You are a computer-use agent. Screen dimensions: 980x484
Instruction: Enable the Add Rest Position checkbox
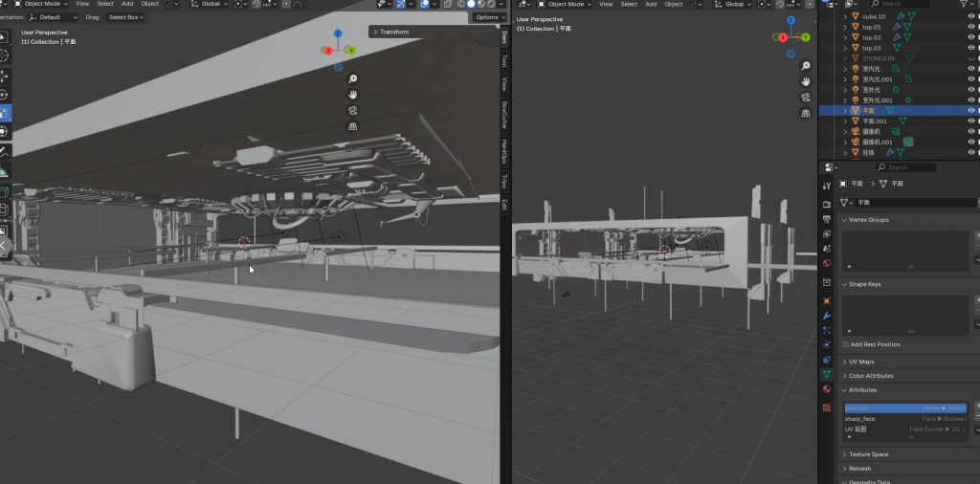(846, 344)
